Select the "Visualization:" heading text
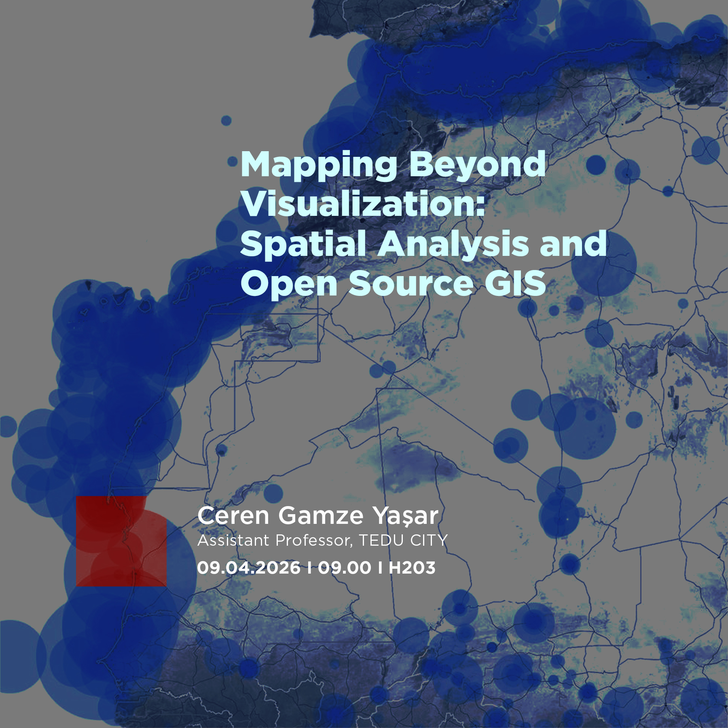The image size is (728, 728). (x=363, y=204)
